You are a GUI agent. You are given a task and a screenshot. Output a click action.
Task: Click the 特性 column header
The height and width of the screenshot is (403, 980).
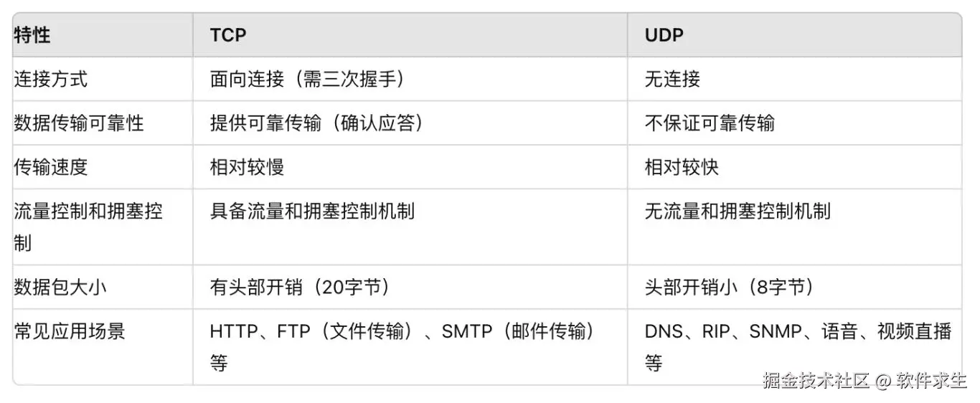(32, 34)
